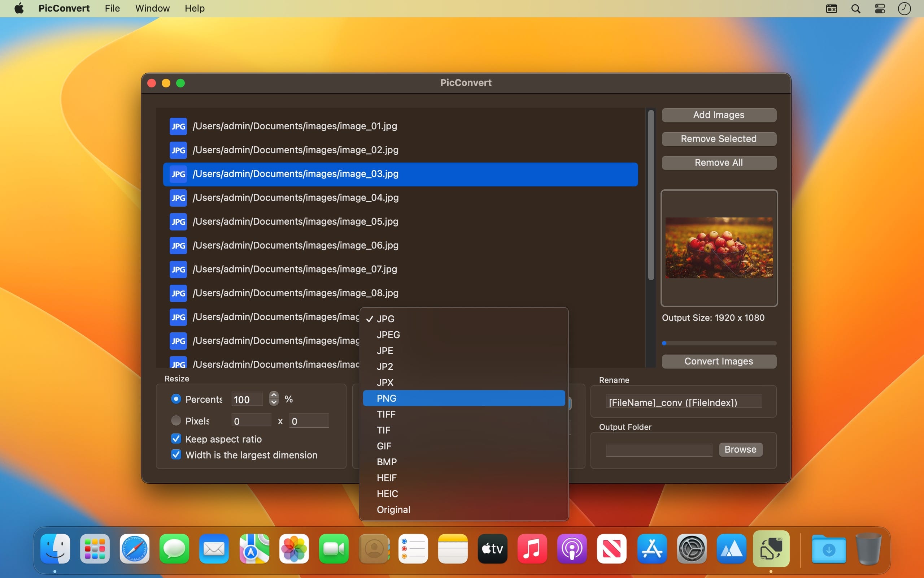Image resolution: width=924 pixels, height=578 pixels.
Task: Open News from the Dock
Action: (x=612, y=549)
